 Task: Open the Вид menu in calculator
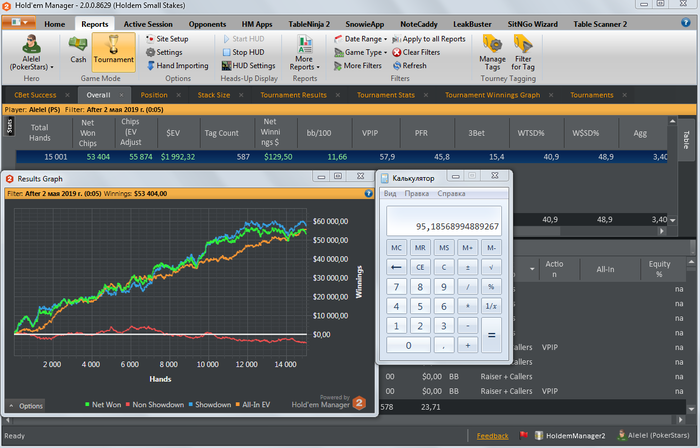pos(390,193)
